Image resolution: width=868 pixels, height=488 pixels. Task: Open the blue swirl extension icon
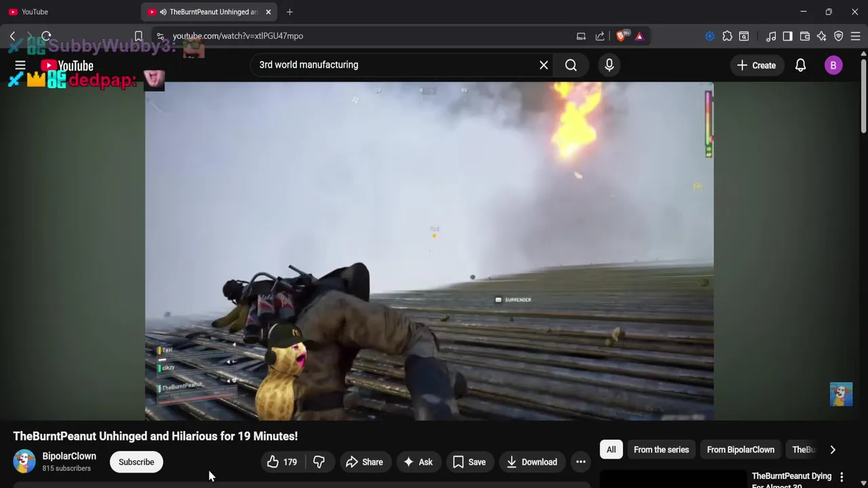710,36
